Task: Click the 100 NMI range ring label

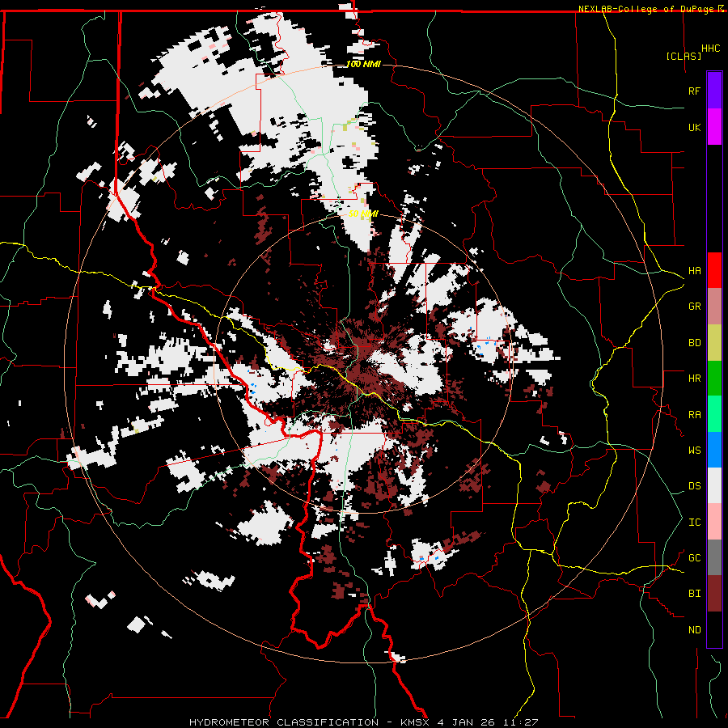Action: click(363, 64)
